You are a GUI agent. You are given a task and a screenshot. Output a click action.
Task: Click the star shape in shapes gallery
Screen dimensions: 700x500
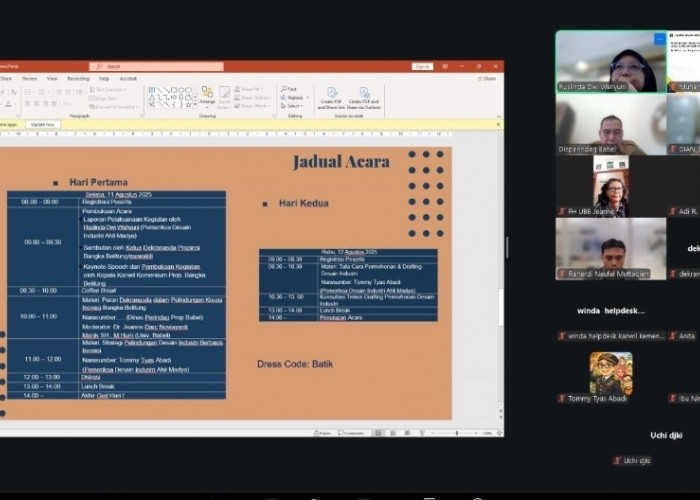(188, 104)
